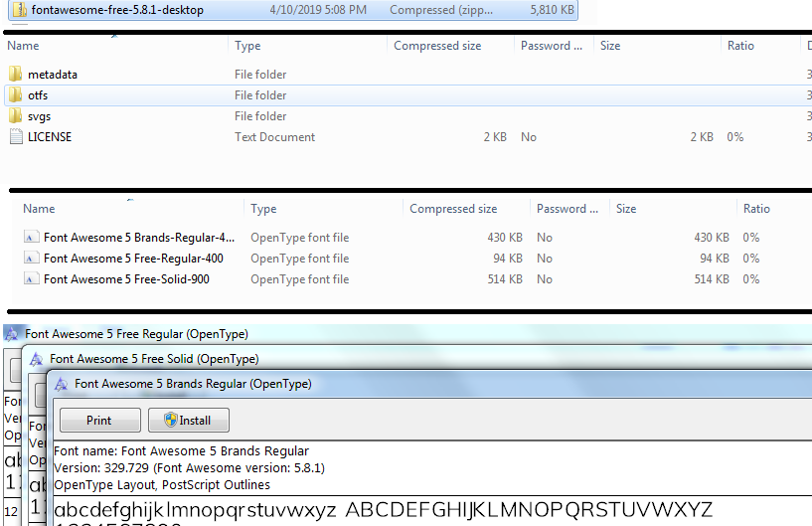
Task: Sort font file list by Name header
Action: pos(39,209)
